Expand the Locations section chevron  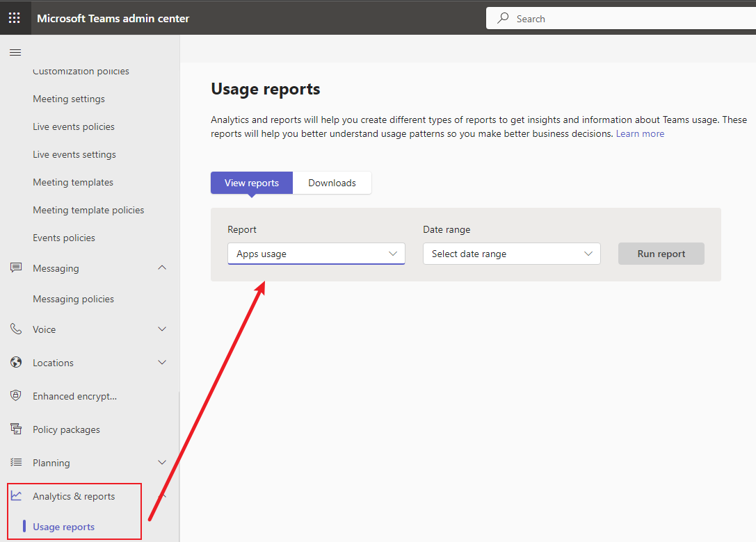click(x=162, y=362)
